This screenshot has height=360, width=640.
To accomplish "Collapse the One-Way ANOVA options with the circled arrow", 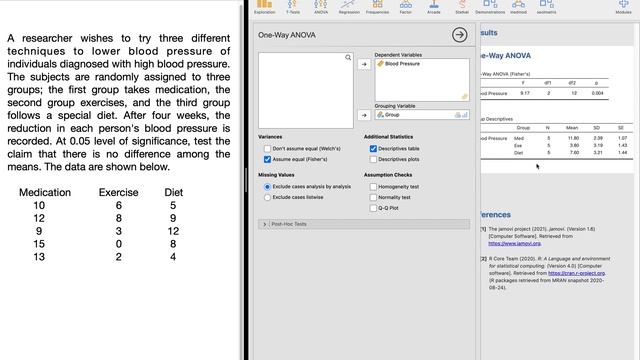I will 460,35.
